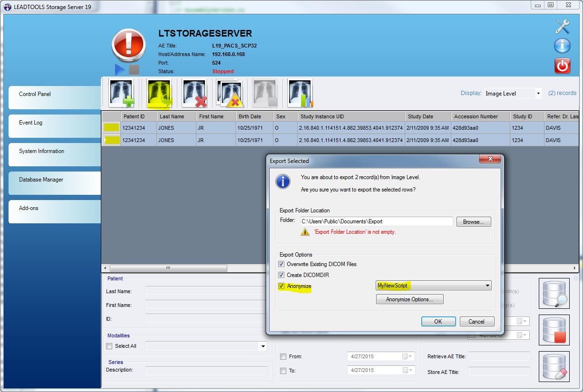This screenshot has height=392, width=583.
Task: Click the gray stop square beside play
Action: tap(134, 70)
